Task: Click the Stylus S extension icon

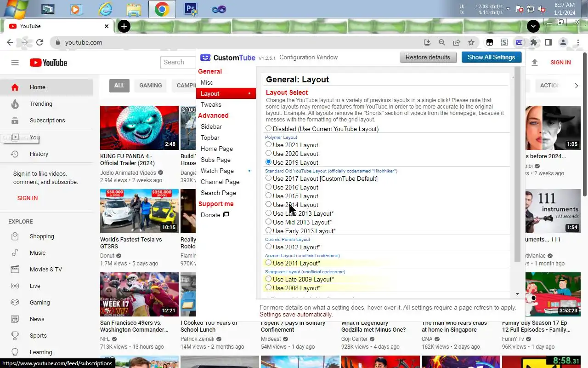Action: click(x=504, y=42)
